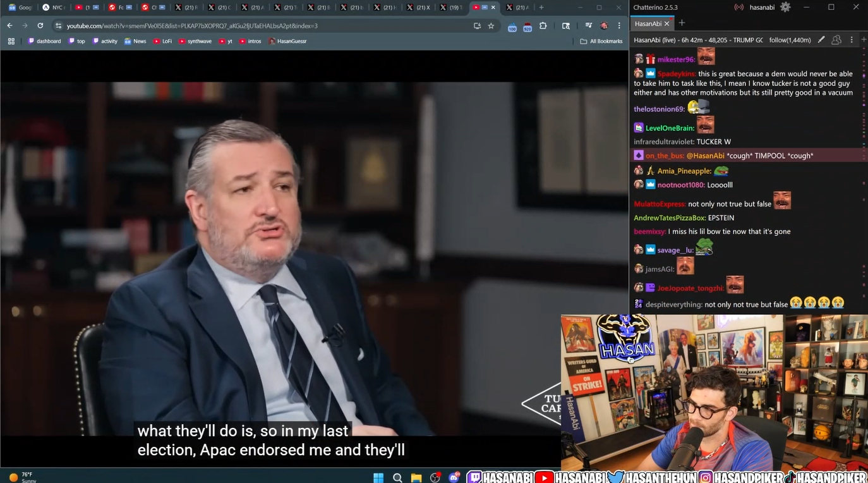Click the username jamsAGI in chat
This screenshot has width=868, height=483.
pos(660,269)
